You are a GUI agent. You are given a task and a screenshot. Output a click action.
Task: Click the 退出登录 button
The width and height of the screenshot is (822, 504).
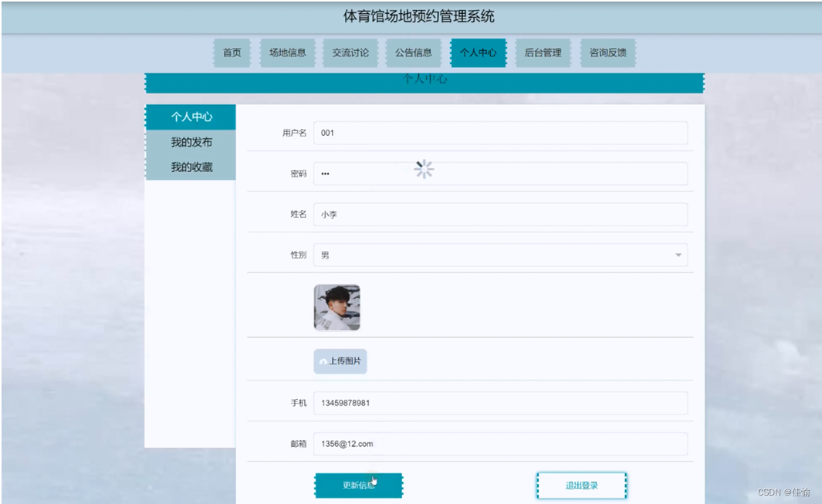581,485
